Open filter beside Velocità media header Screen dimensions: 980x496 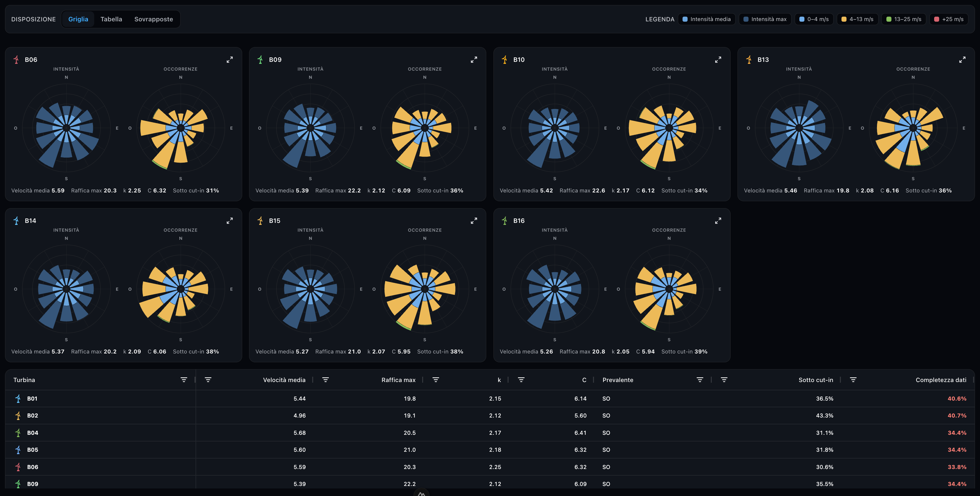[208, 380]
